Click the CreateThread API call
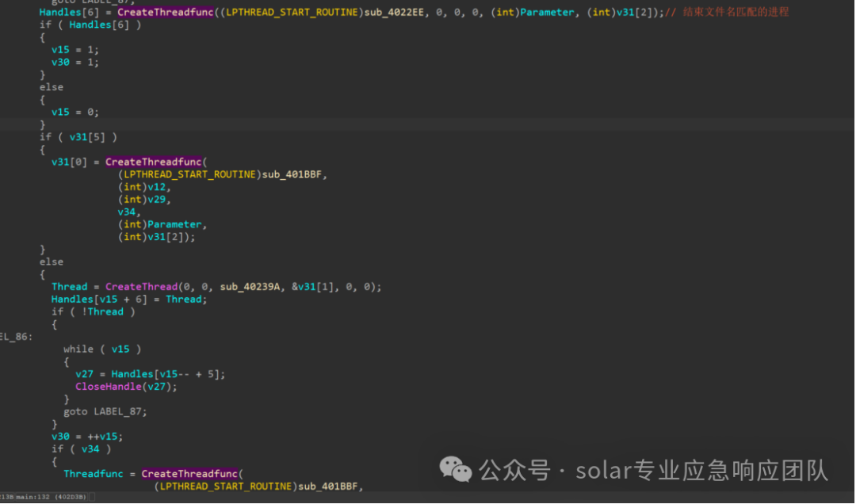Viewport: 856px width, 504px height. click(x=141, y=287)
